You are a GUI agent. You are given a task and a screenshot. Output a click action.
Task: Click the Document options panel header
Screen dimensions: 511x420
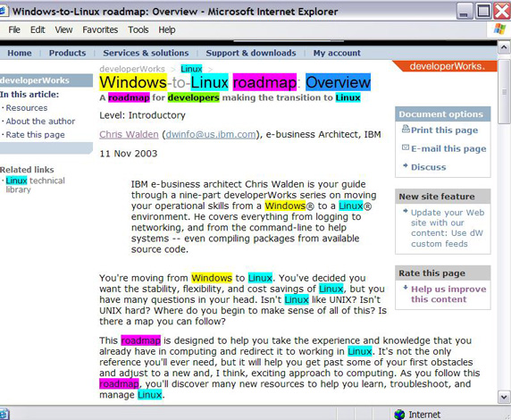point(442,114)
